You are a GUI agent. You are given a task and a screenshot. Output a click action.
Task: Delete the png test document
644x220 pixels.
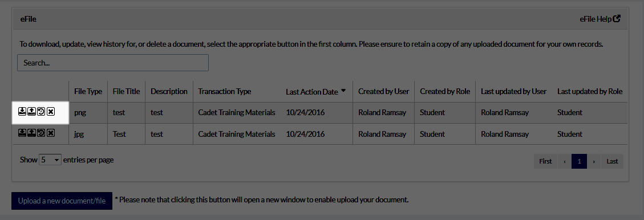[51, 112]
